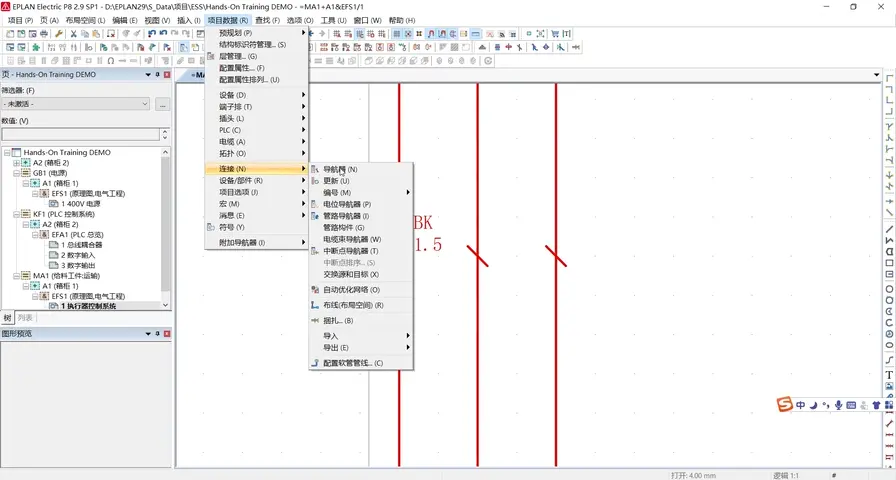The width and height of the screenshot is (896, 480).
Task: Click the scissors cut icon
Action: click(74, 34)
